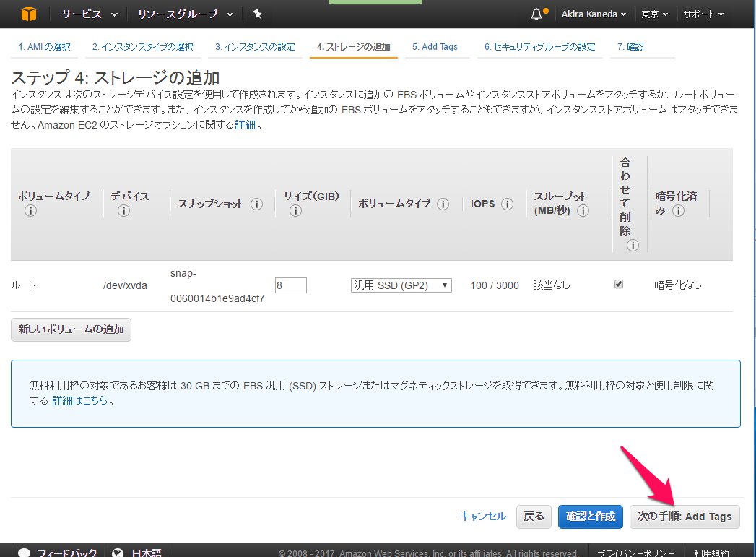Click the キャンセル link

tap(482, 517)
